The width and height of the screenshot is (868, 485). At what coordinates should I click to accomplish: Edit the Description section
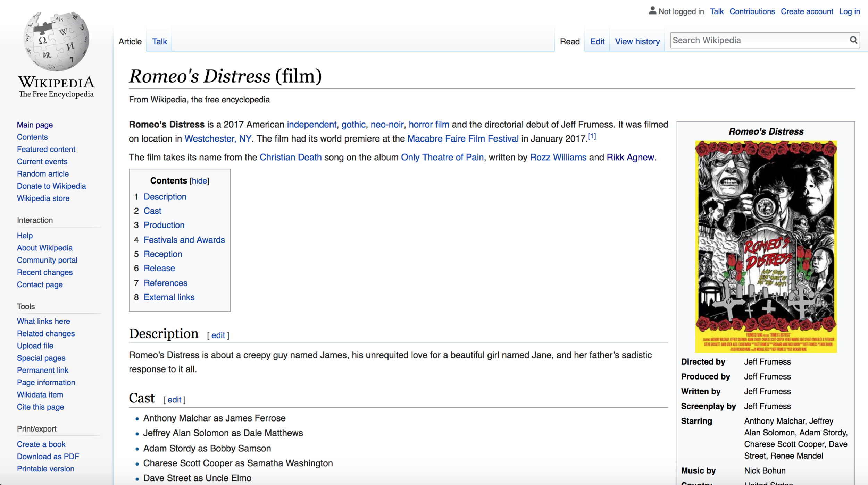218,335
